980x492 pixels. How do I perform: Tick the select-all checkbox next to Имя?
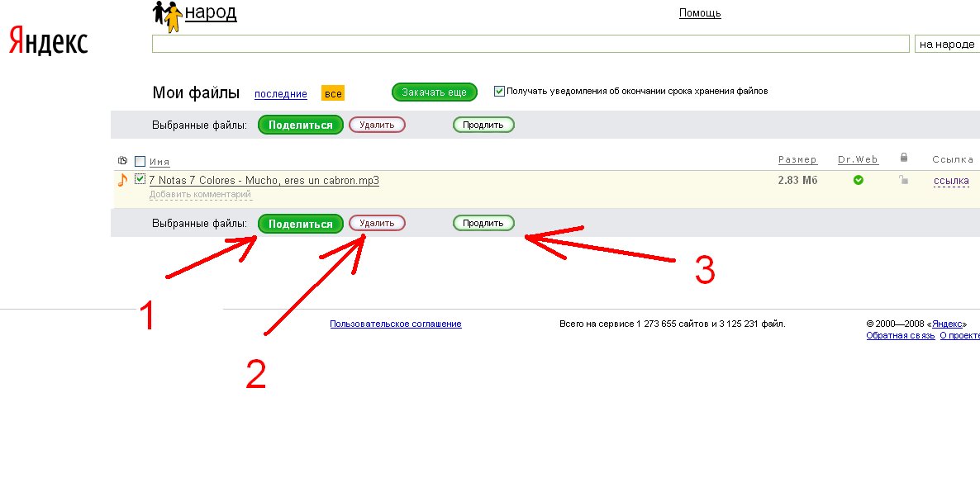[140, 161]
